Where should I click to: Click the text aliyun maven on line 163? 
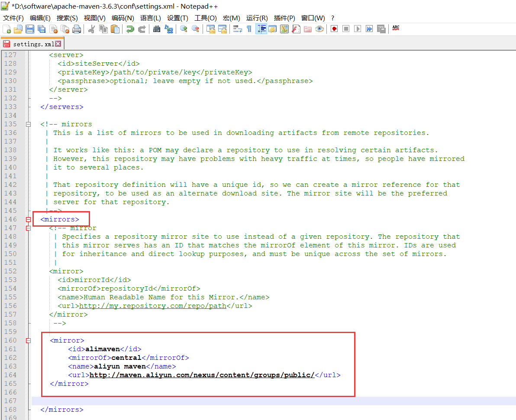click(x=120, y=366)
